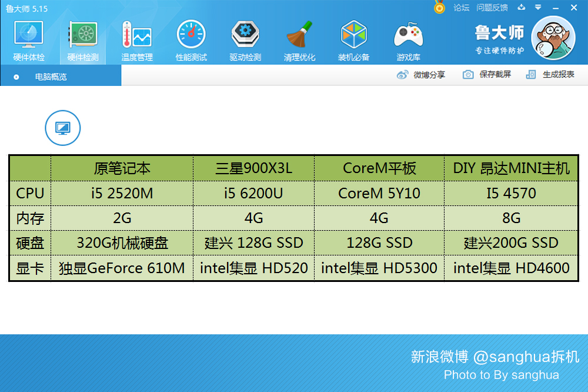Open 温度管理 temperature management
This screenshot has height=392, width=588.
pos(136,39)
